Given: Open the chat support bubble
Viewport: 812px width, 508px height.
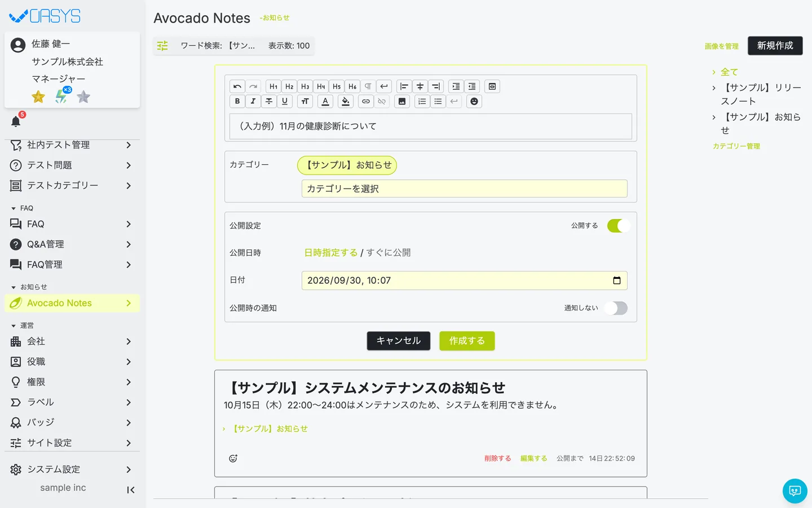Looking at the screenshot, I should point(795,491).
